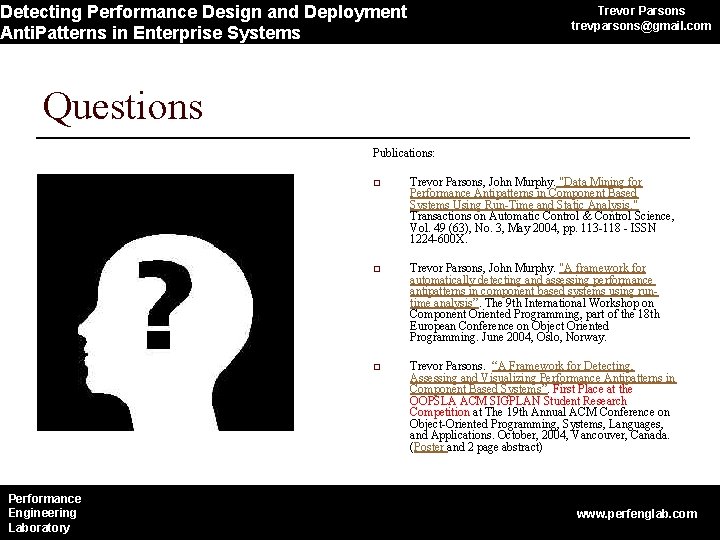Click the bullet square before the OOPSLA publication
Screen dimensions: 720x540
(x=377, y=366)
